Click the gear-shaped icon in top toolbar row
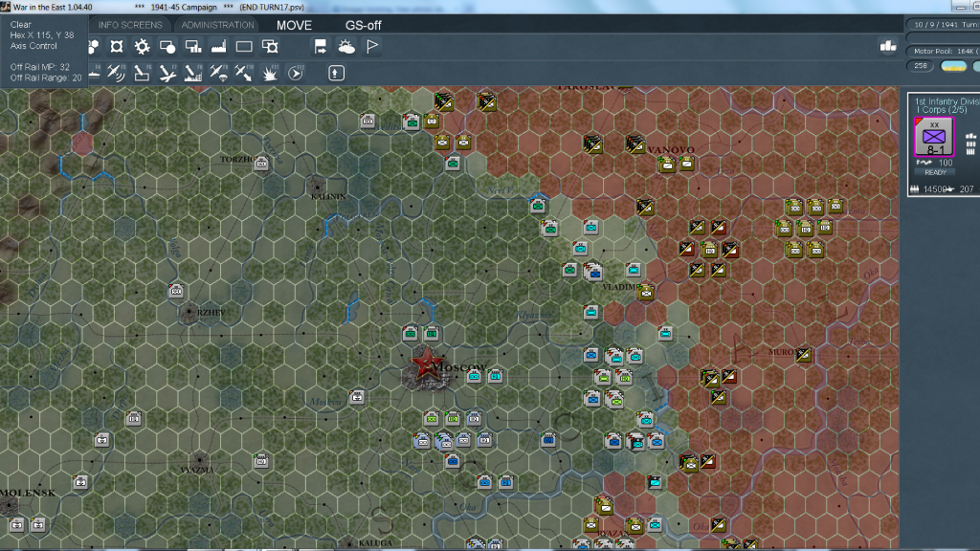This screenshot has height=551, width=980. [142, 46]
